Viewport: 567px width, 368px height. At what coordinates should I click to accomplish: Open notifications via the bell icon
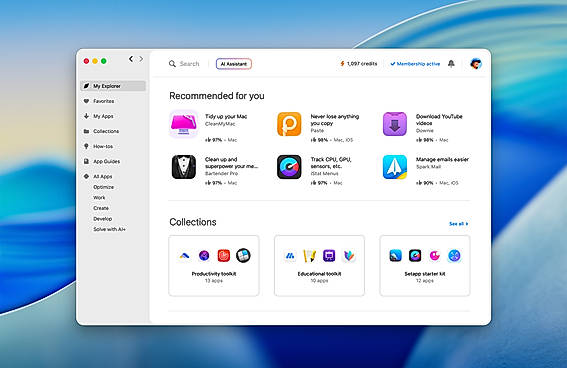[451, 64]
